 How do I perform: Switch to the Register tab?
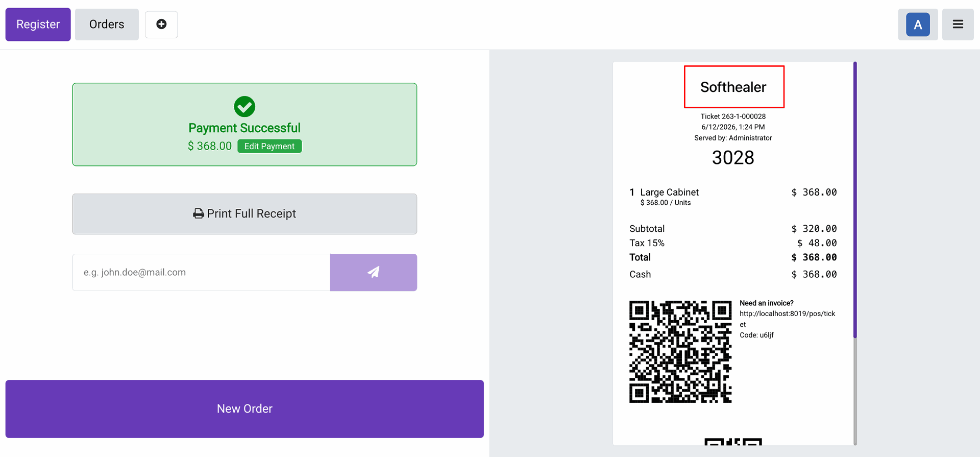click(38, 25)
